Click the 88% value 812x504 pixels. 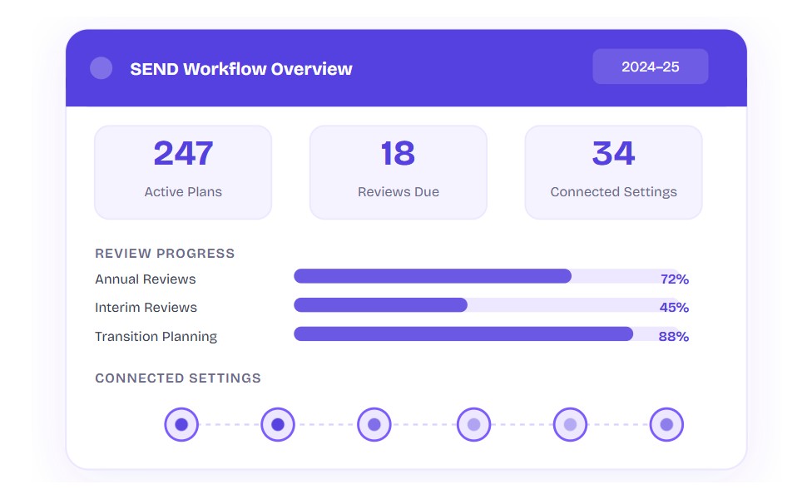(x=673, y=336)
